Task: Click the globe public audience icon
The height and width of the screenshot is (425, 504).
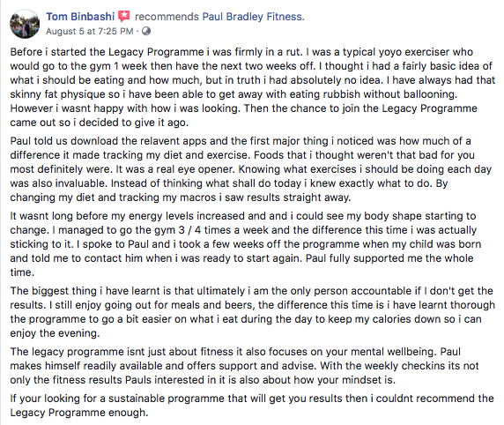Action: click(x=146, y=31)
